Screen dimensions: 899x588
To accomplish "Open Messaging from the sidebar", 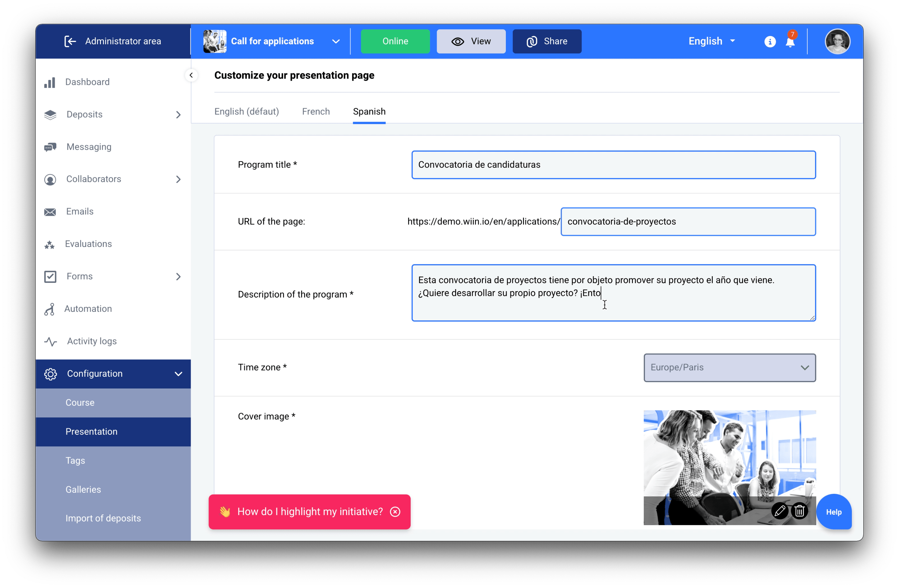I will tap(89, 147).
